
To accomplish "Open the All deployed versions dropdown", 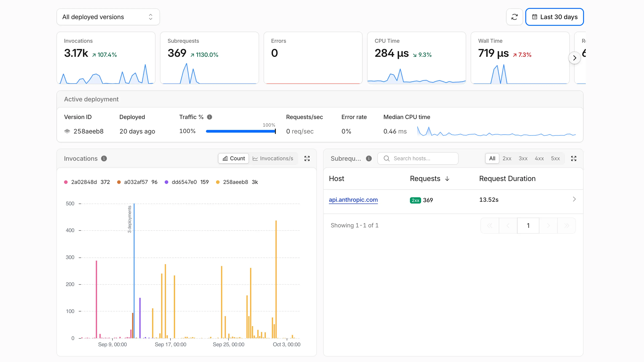I will (x=108, y=17).
